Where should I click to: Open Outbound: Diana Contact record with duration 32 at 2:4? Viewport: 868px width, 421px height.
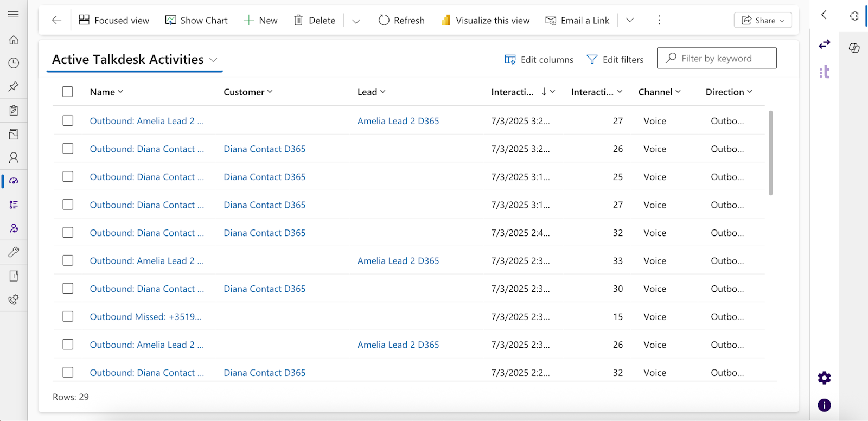click(147, 233)
